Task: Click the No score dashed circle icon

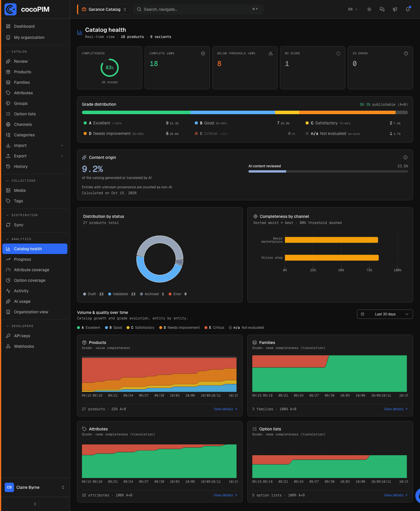Action: point(338,53)
